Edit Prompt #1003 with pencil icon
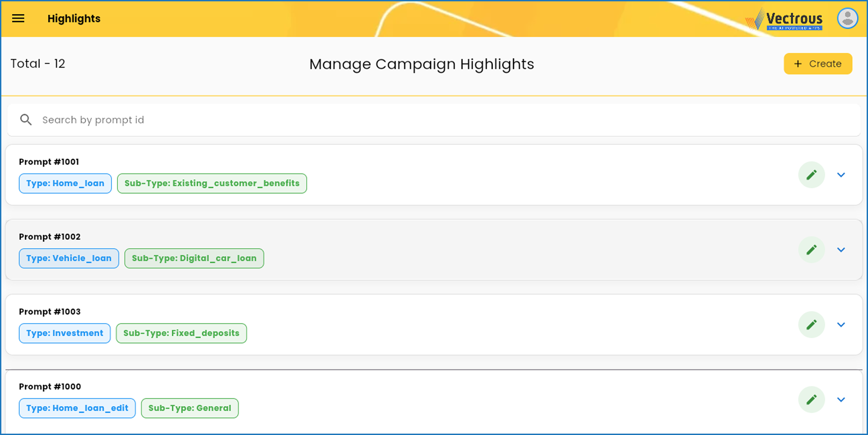 (811, 324)
